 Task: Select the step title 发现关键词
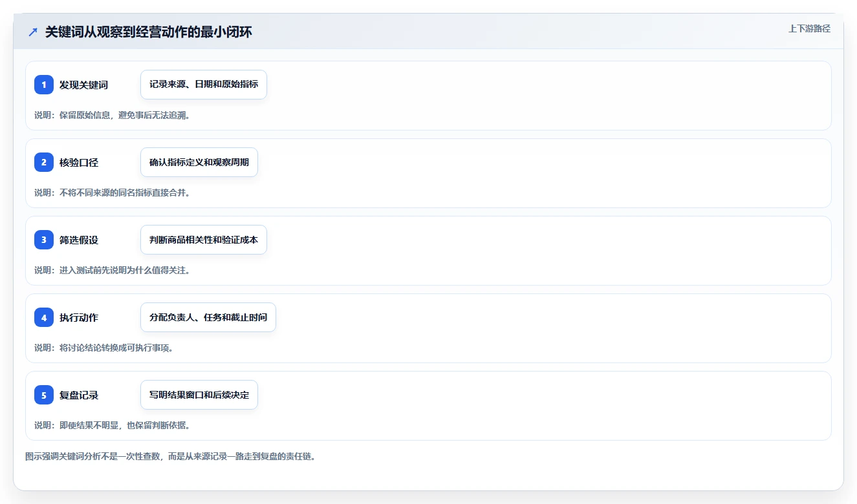point(83,85)
